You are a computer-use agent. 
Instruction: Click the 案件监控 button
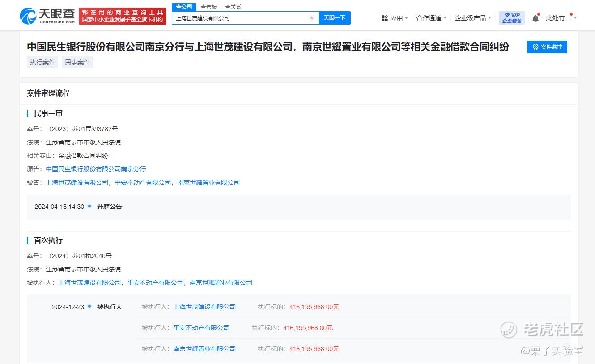click(547, 47)
